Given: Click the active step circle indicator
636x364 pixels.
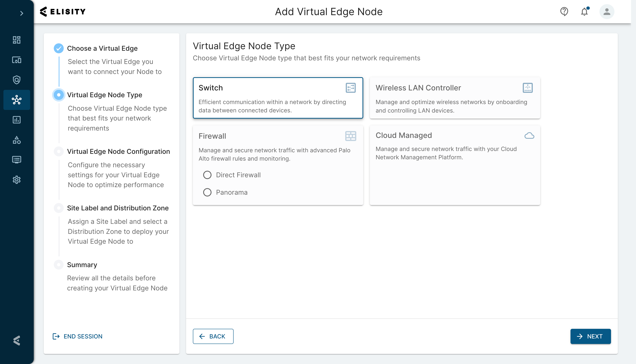Looking at the screenshot, I should 59,95.
